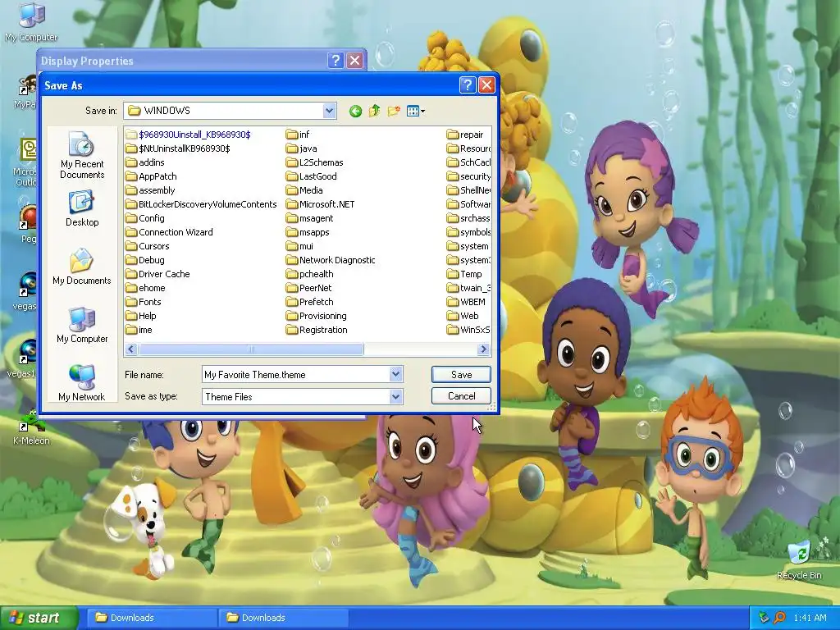Viewport: 840px width, 630px height.
Task: Select Desktop in the places bar
Action: click(82, 209)
